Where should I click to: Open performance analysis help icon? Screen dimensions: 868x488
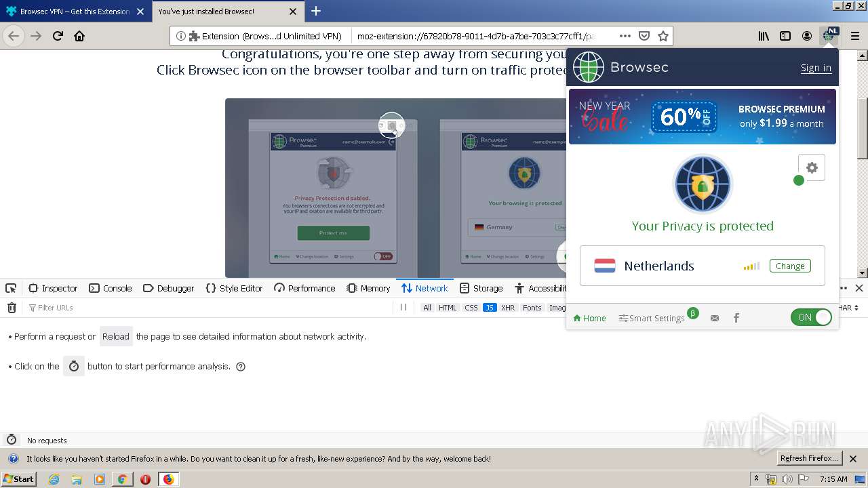pos(240,367)
